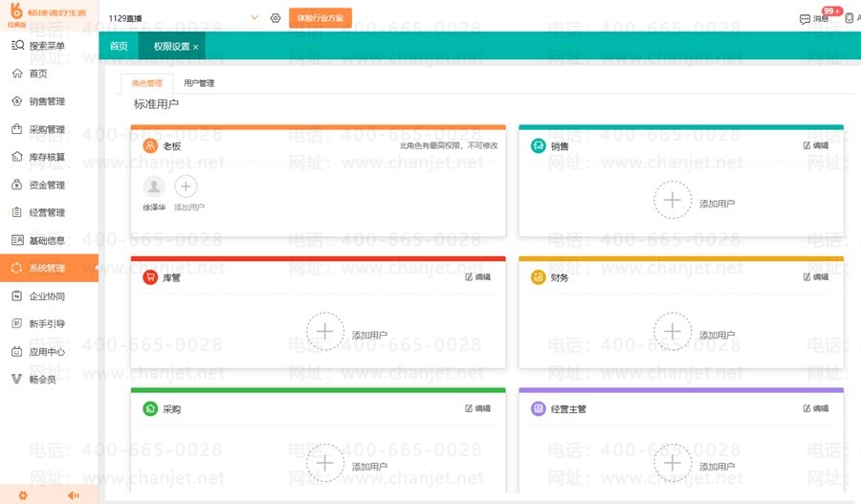Click the 标准用户 heading text
The image size is (861, 504).
coord(156,103)
